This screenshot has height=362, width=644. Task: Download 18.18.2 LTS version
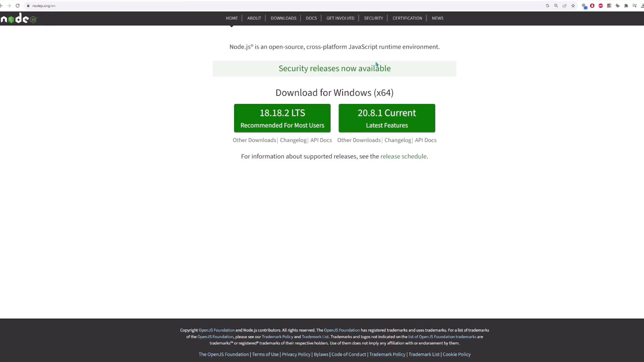point(282,118)
